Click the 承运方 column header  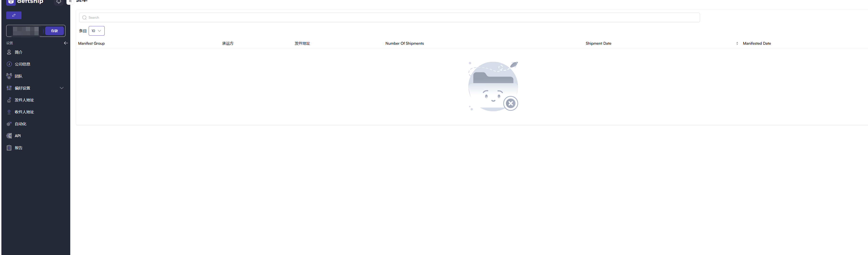click(x=228, y=43)
